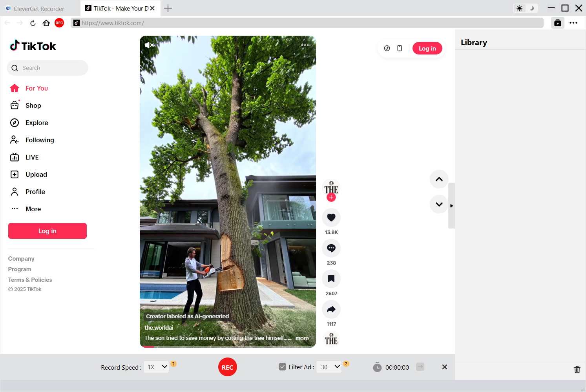The image size is (586, 392).
Task: Collapse the Library panel with side arrow
Action: coord(451,205)
